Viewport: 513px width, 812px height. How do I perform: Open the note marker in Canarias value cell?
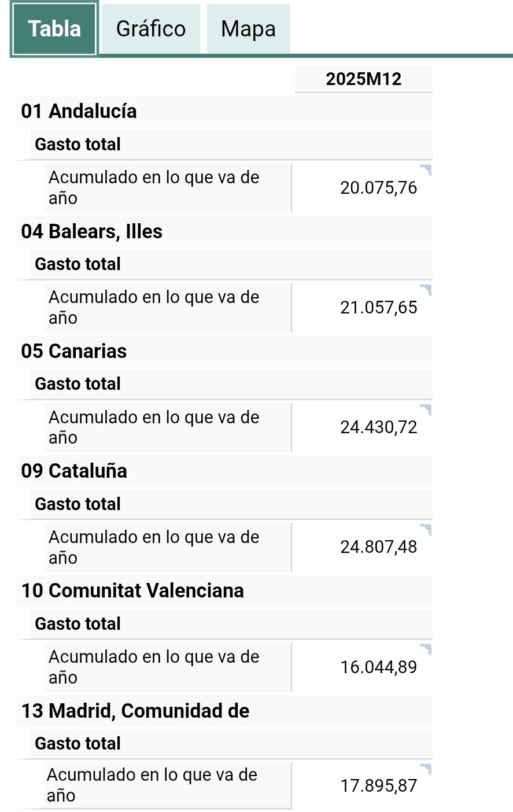point(426,409)
